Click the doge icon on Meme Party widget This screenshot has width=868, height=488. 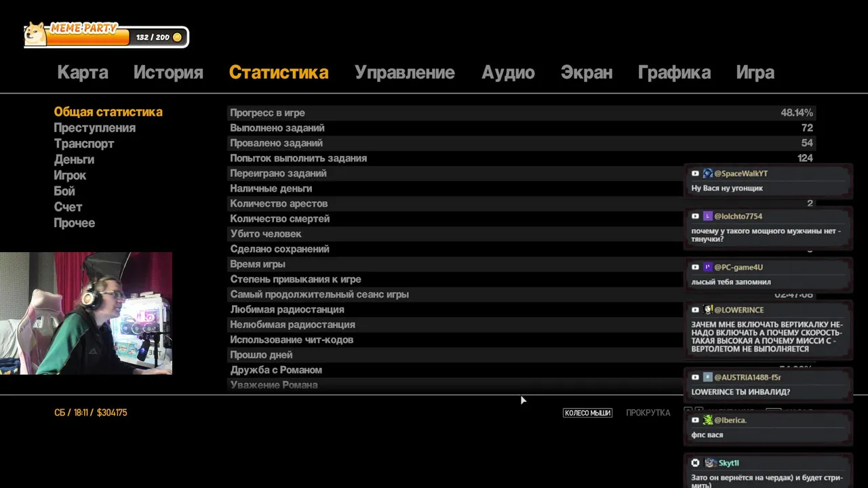click(35, 34)
